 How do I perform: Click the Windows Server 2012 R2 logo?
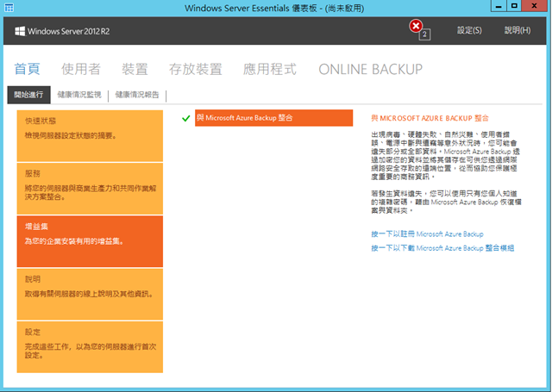point(62,31)
